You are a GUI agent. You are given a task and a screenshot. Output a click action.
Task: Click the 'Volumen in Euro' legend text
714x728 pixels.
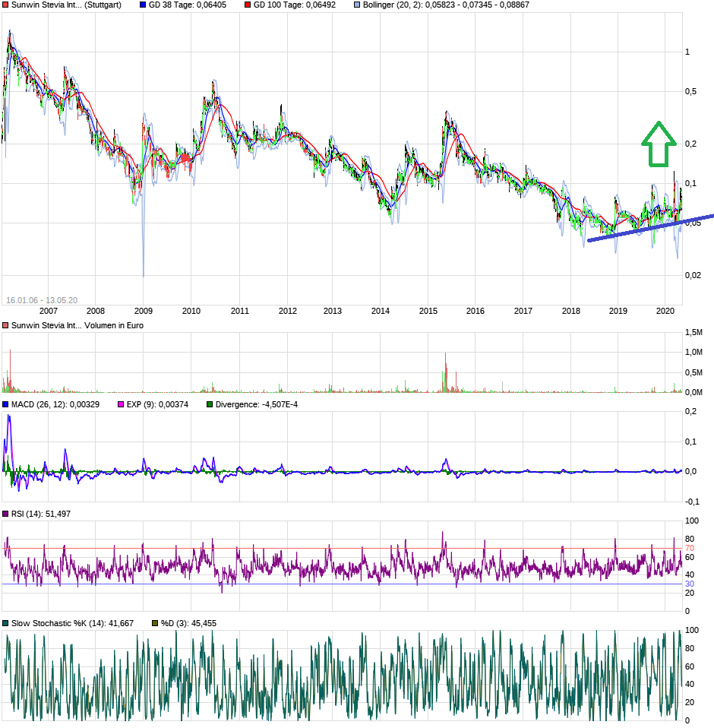[x=114, y=325]
